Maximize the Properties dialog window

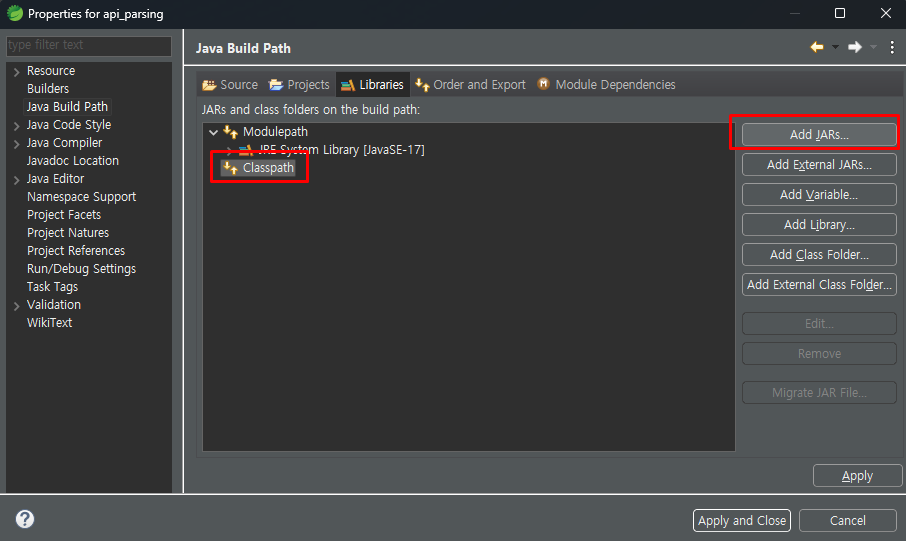840,13
